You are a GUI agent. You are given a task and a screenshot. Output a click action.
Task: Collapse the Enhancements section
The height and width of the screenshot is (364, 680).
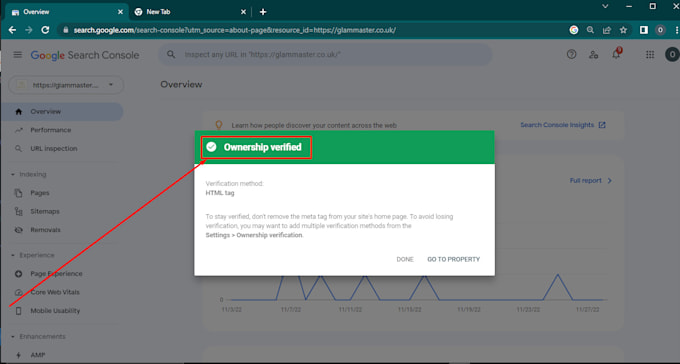tap(13, 336)
